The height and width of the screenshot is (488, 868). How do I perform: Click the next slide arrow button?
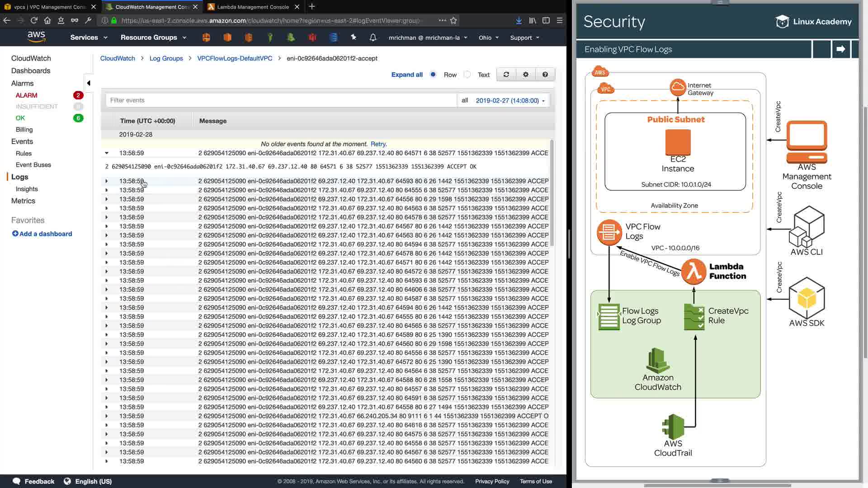[x=840, y=49]
